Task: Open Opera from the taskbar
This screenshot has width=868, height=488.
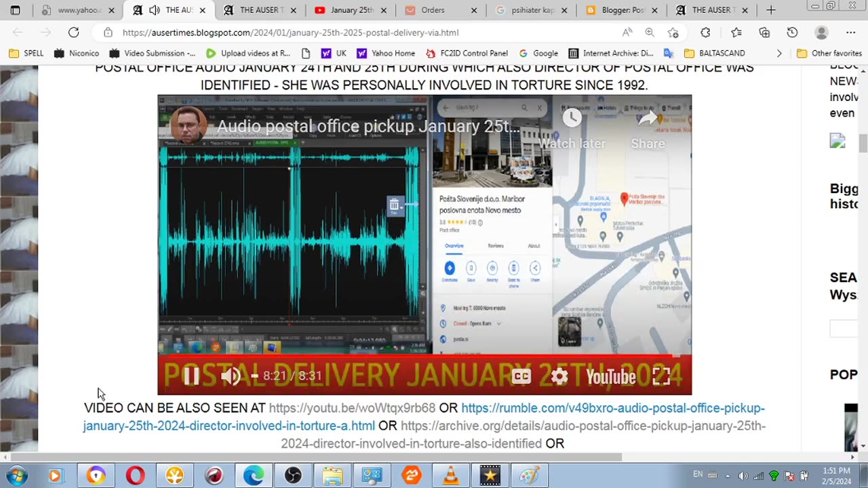Action: click(135, 476)
